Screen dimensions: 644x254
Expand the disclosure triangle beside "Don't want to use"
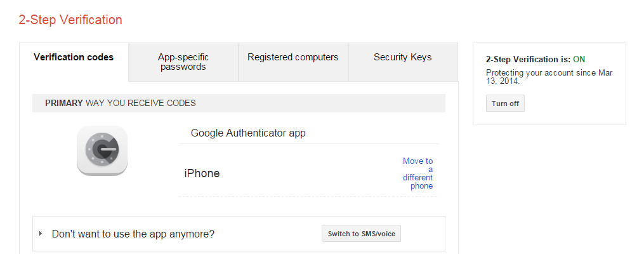(41, 234)
